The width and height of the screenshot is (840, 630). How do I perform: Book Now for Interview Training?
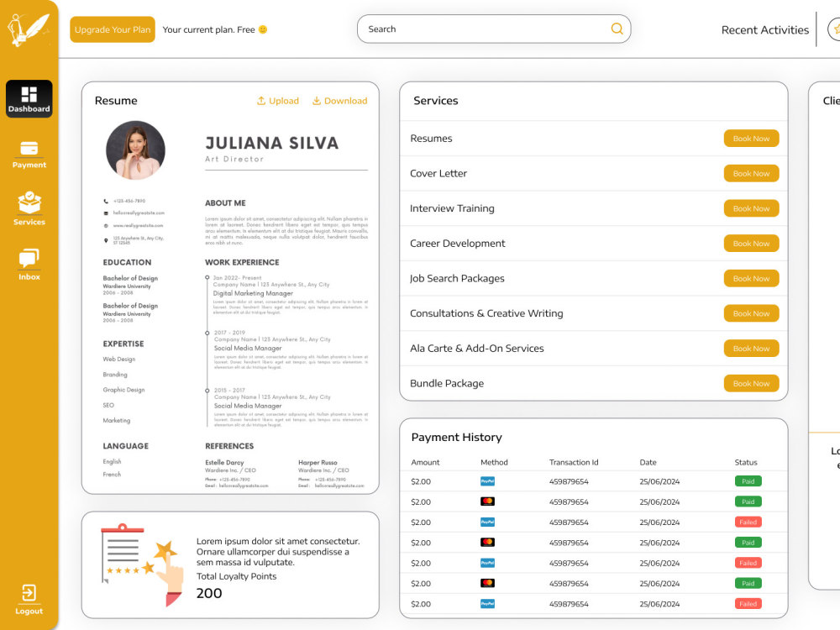click(751, 208)
